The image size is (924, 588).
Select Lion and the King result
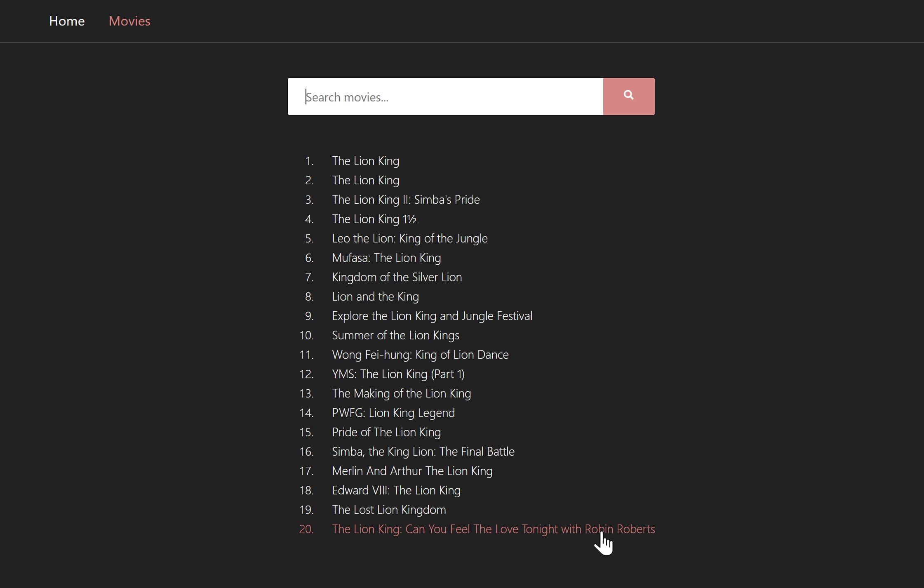(375, 296)
